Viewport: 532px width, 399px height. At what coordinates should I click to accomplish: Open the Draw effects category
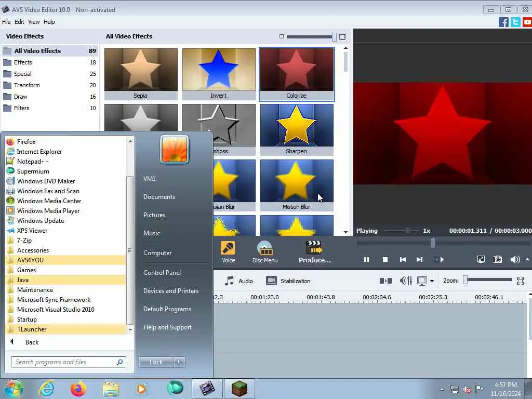coord(50,97)
